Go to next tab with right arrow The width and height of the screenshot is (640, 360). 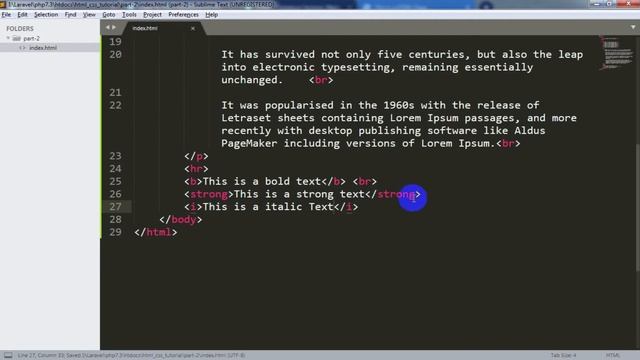[114, 27]
